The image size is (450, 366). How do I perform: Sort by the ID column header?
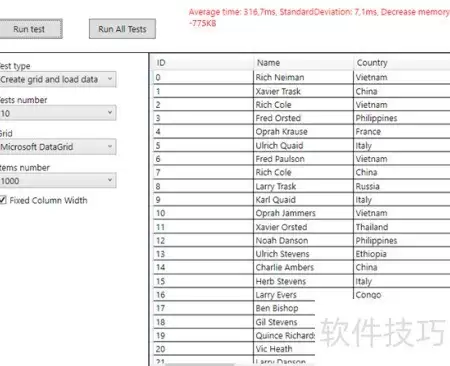click(x=203, y=63)
